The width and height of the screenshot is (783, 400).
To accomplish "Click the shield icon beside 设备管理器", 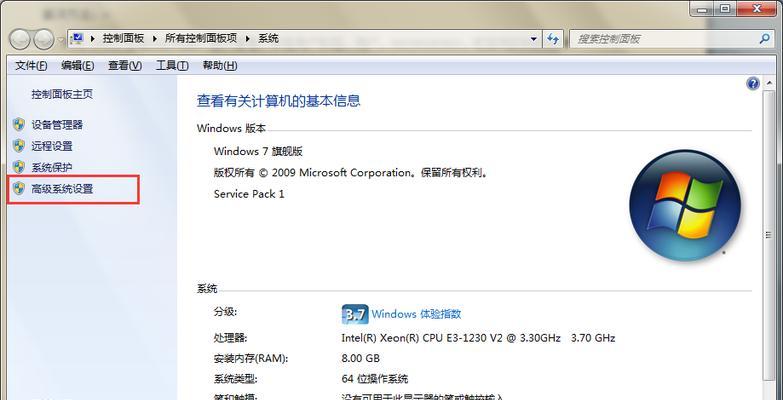I will coord(19,124).
